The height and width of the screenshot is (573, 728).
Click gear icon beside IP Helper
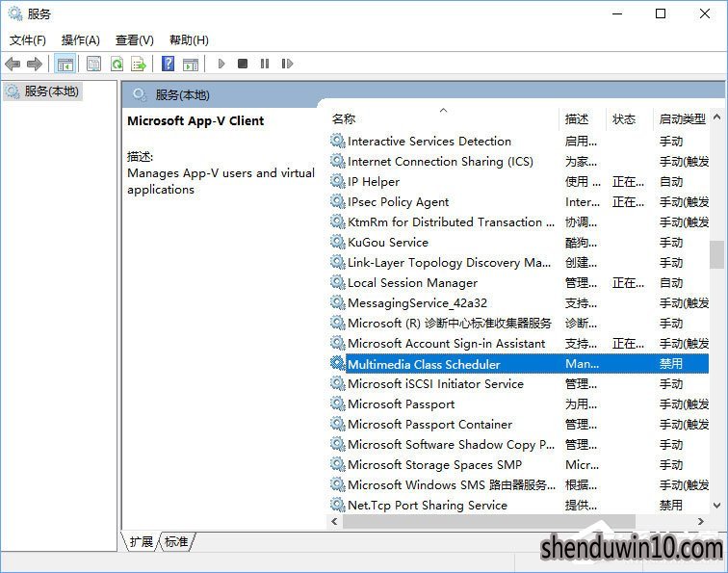[x=338, y=181]
